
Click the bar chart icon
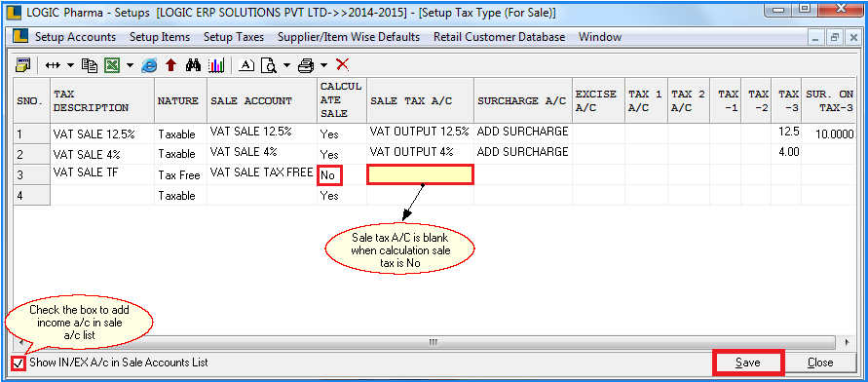tap(216, 65)
